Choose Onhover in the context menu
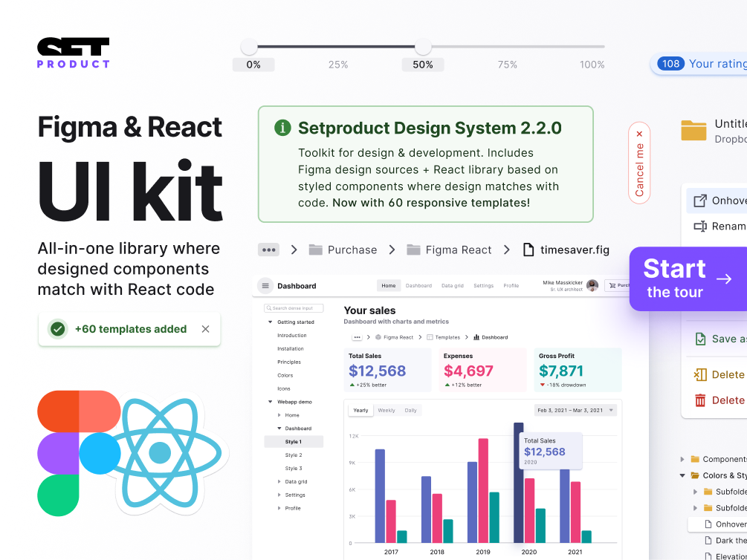Screen dimensions: 747x560 click(x=717, y=201)
